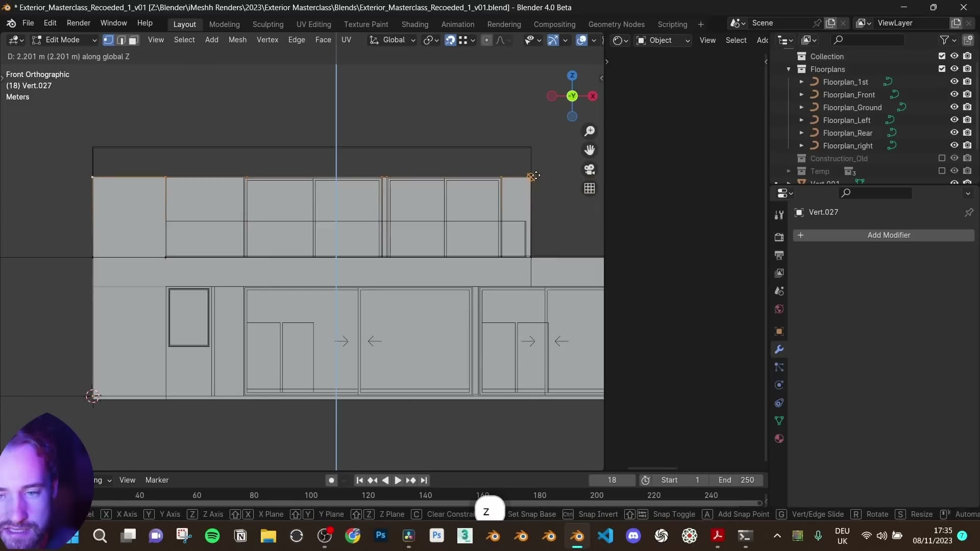Open the Modifiers wrench properties tab
The height and width of the screenshot is (551, 980).
(x=779, y=349)
